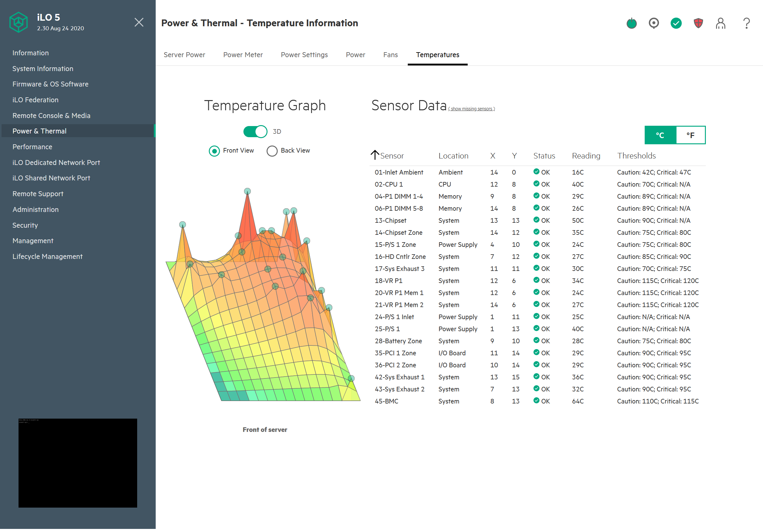Open the user account icon
This screenshot has width=763, height=532.
[720, 23]
